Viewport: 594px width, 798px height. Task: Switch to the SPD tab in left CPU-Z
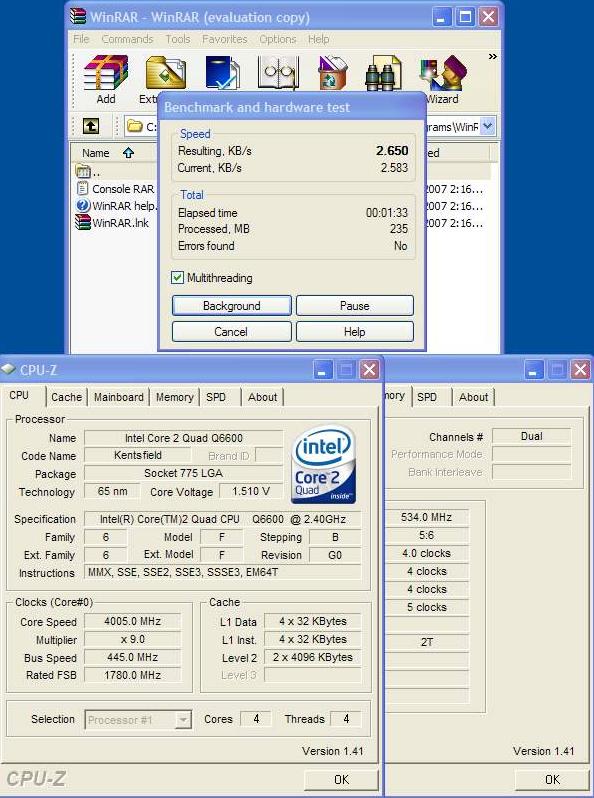click(216, 397)
